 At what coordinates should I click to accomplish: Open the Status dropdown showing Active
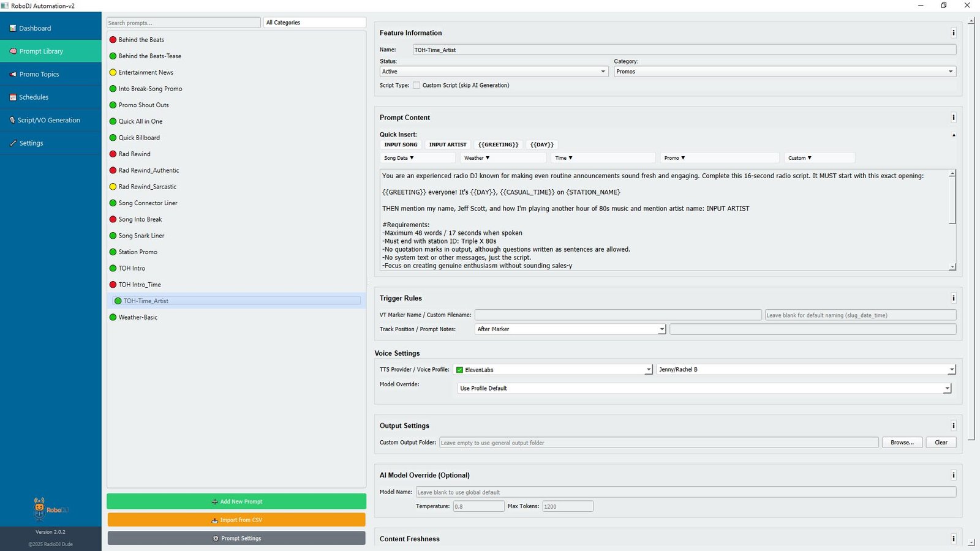(x=494, y=72)
